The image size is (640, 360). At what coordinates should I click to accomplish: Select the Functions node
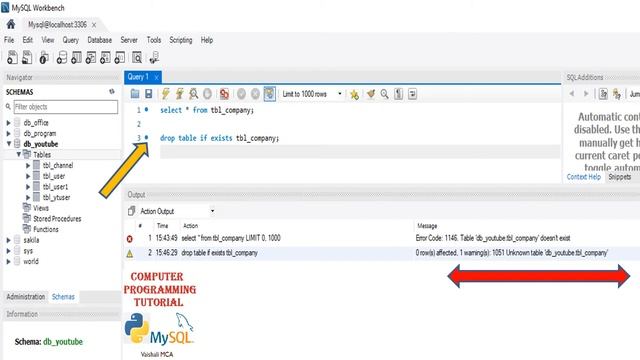46,229
